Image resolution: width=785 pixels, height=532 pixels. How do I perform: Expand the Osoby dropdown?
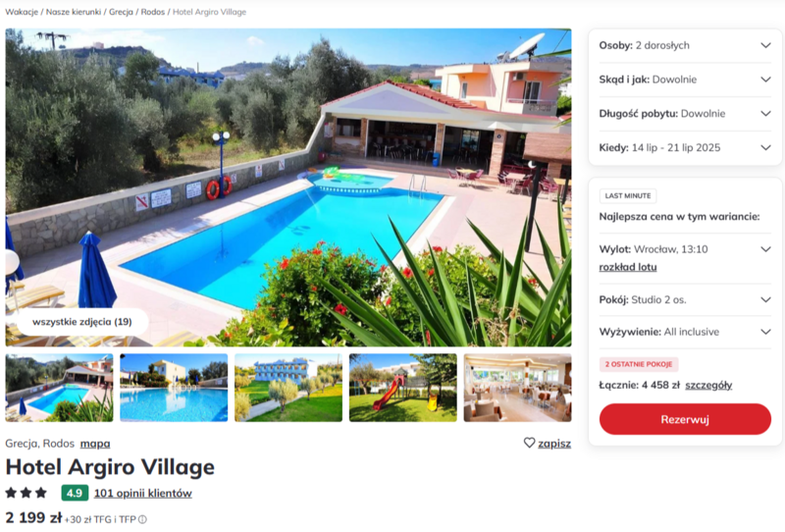tap(685, 45)
